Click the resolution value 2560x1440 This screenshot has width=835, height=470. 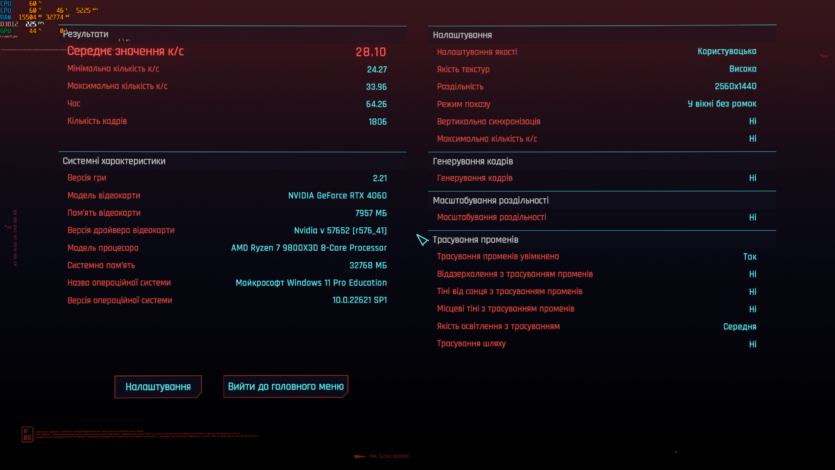pos(735,86)
